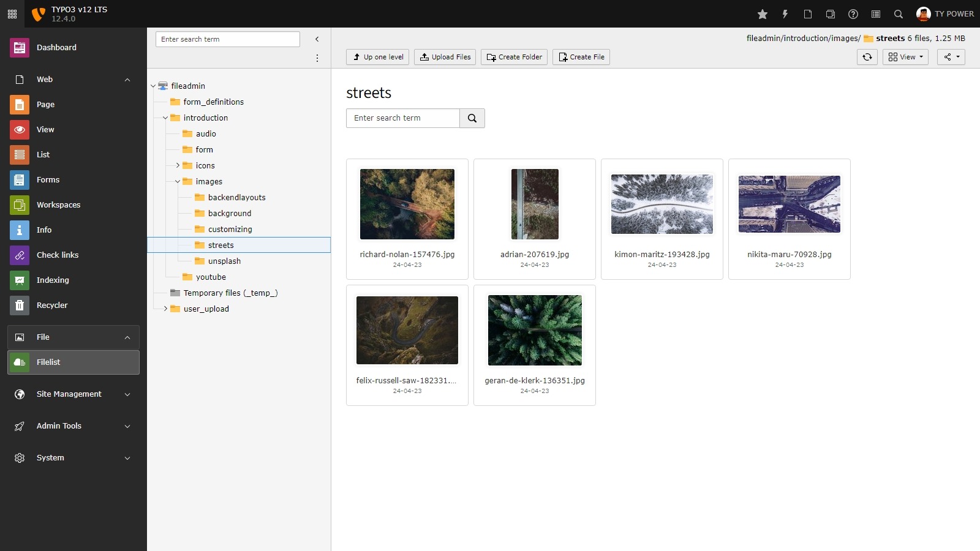Open the kimon-maritz-193428.jpg thumbnail
The width and height of the screenshot is (980, 551).
click(661, 204)
